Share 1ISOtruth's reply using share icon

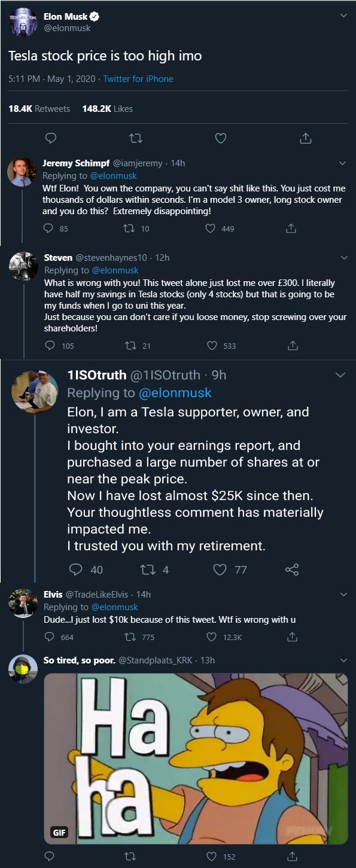click(292, 569)
